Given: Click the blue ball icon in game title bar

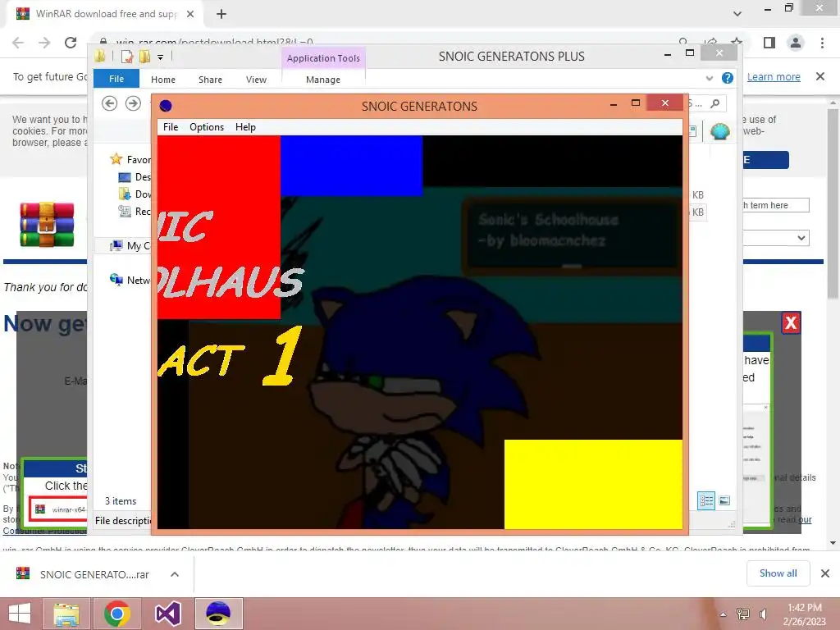Looking at the screenshot, I should 166,106.
